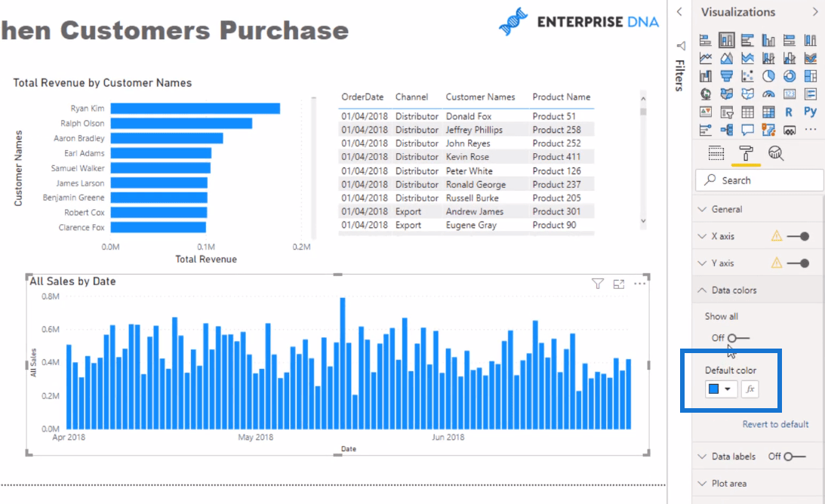Select the 100% stacked column chart visual
The width and height of the screenshot is (825, 504).
coord(810,40)
